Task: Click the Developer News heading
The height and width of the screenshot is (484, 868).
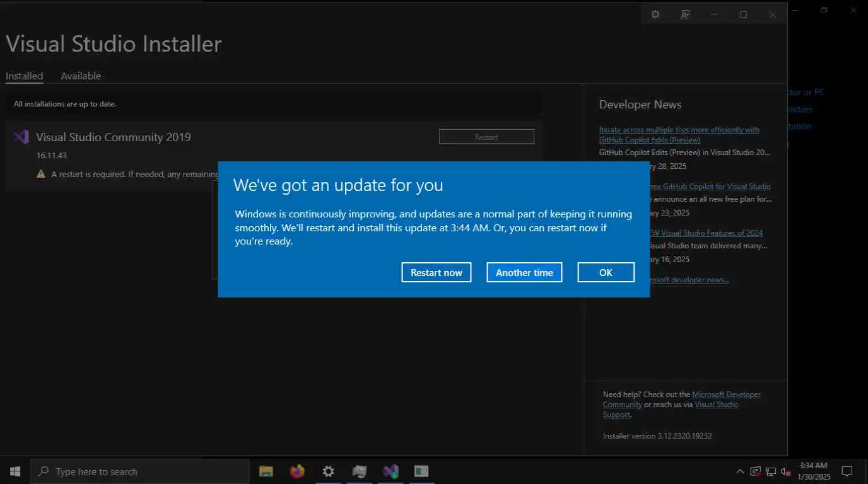Action: coord(640,105)
